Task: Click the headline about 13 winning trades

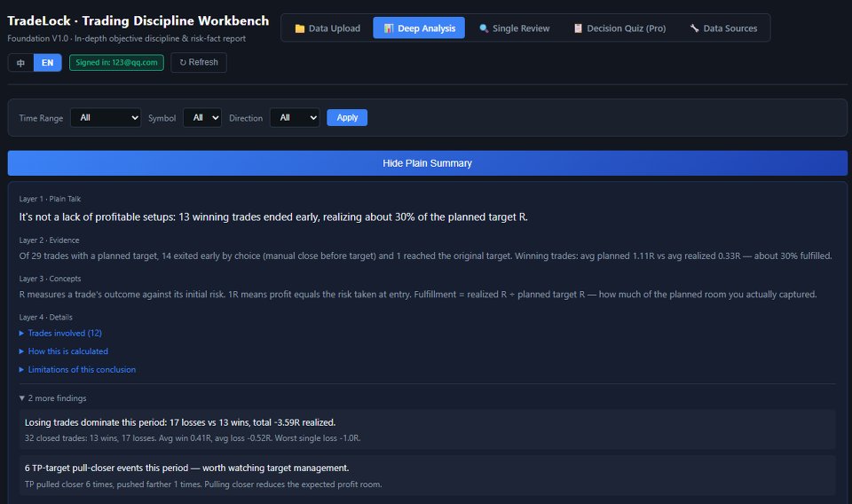Action: pyautogui.click(x=273, y=217)
